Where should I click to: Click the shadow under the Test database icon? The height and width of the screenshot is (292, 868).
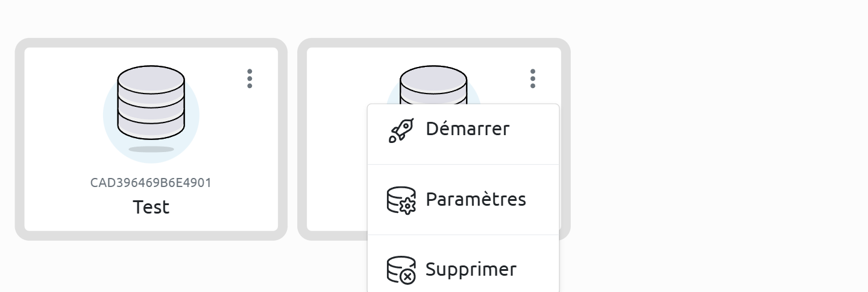151,149
